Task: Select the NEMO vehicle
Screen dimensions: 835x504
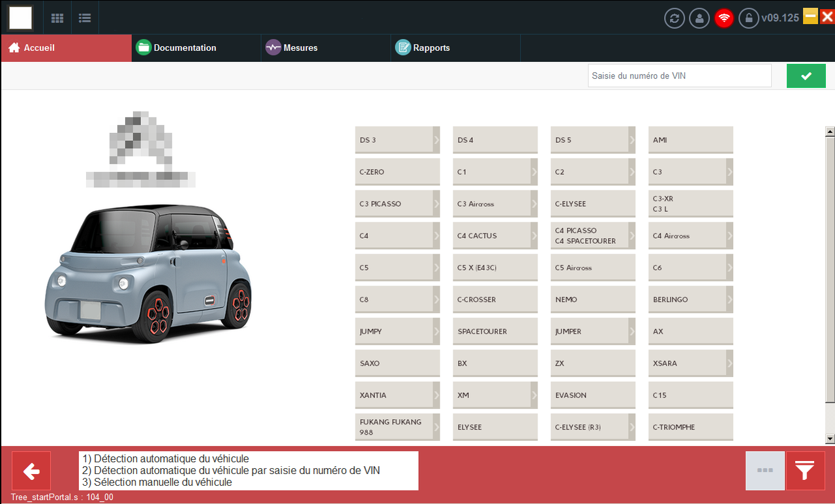Action: [x=593, y=300]
